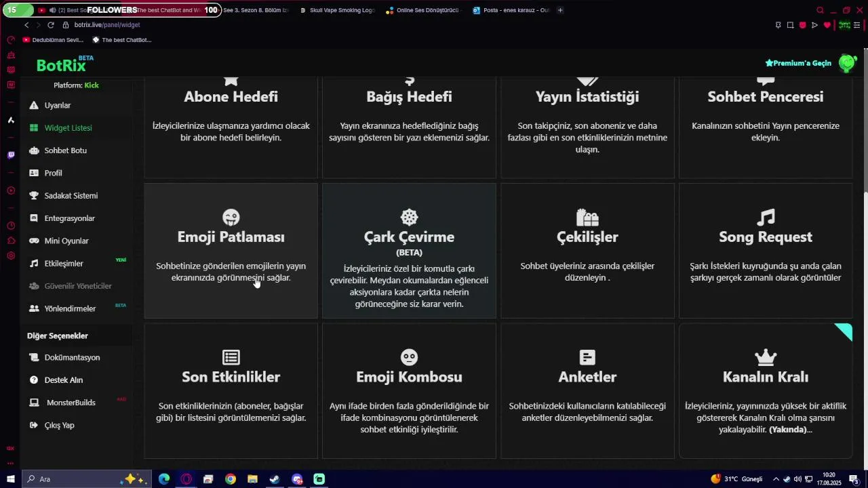
Task: Open Sohbet Botu from the sidebar
Action: click(x=65, y=150)
